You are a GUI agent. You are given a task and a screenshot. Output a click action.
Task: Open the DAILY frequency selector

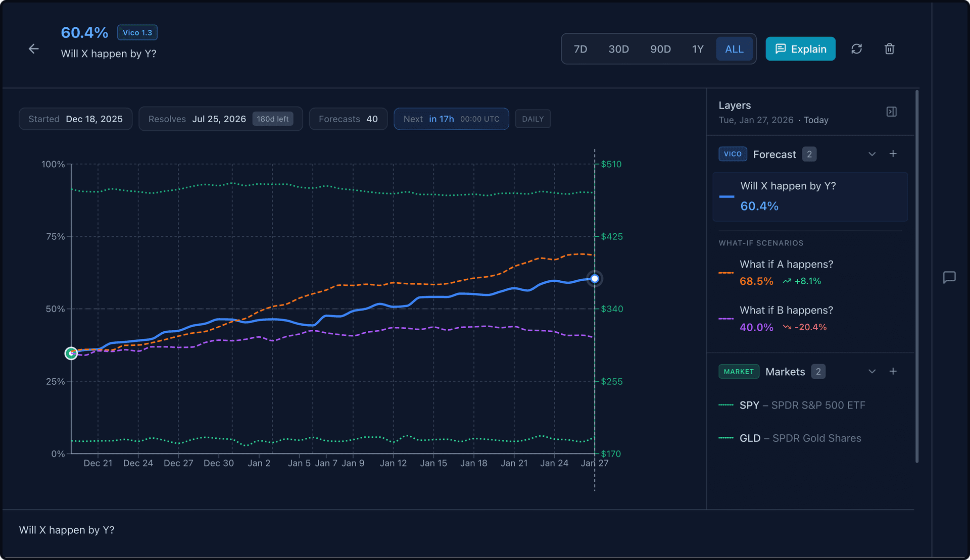point(532,119)
